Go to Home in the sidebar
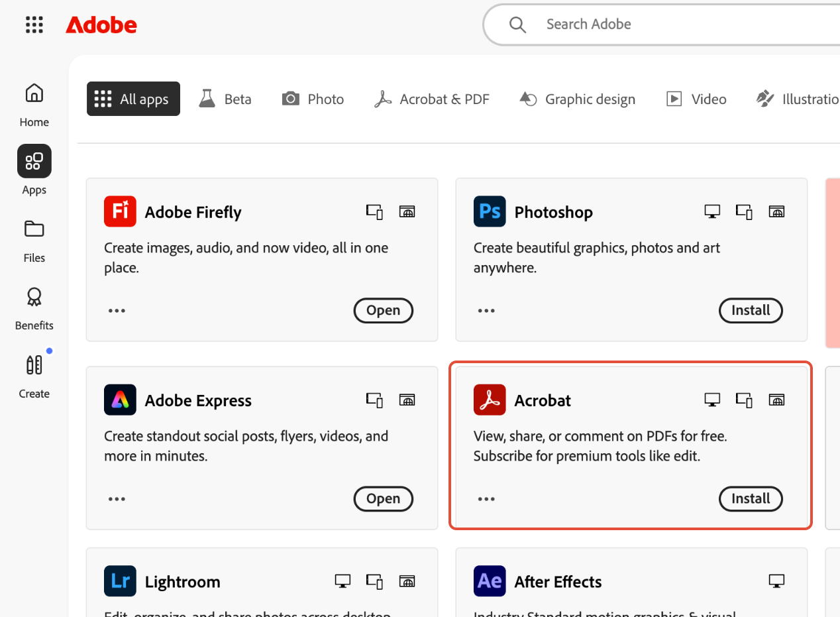This screenshot has width=840, height=617. pyautogui.click(x=34, y=105)
